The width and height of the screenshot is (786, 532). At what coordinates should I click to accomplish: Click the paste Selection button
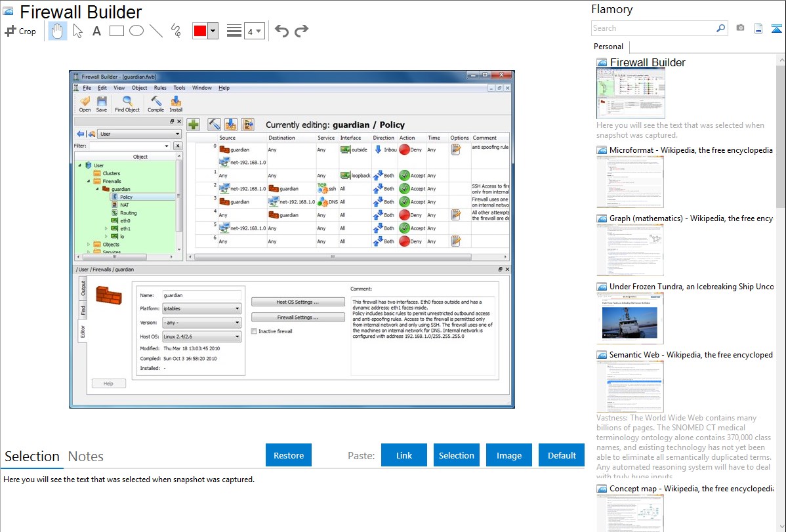click(x=456, y=455)
